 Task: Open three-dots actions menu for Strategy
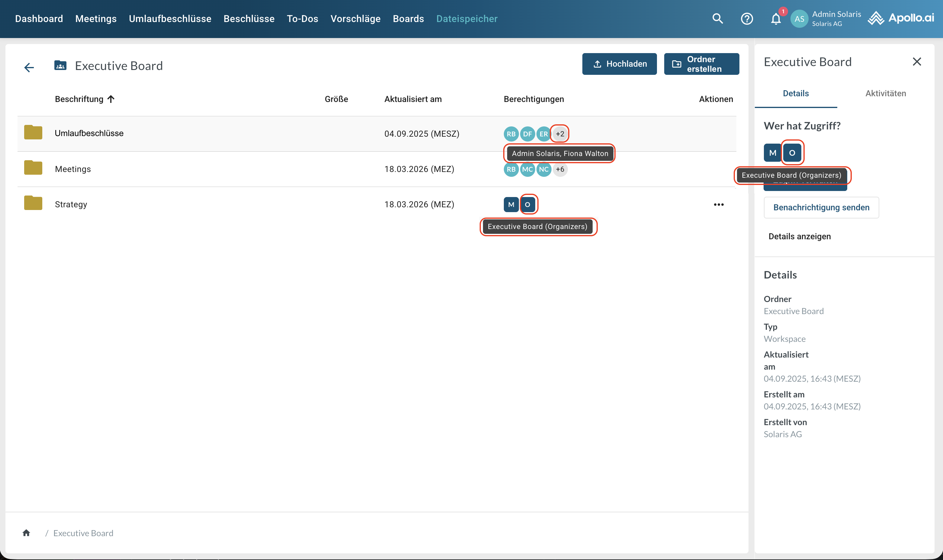718,205
